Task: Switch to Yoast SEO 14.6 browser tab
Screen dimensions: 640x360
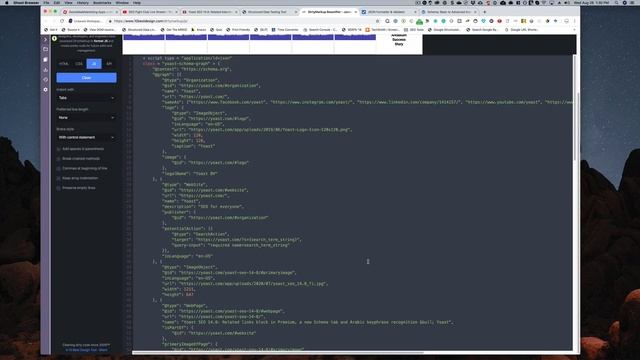Action: (209, 12)
